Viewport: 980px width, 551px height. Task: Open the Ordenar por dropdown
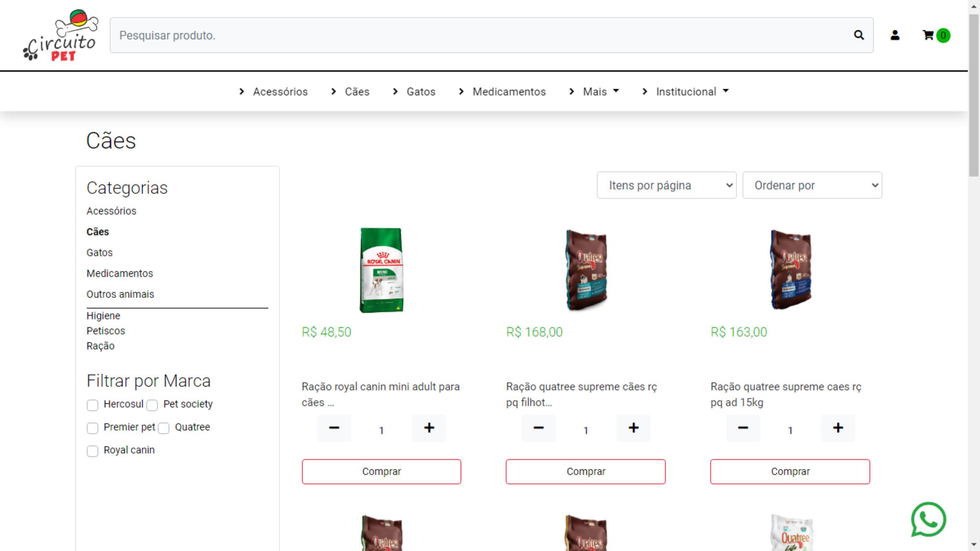(x=812, y=185)
